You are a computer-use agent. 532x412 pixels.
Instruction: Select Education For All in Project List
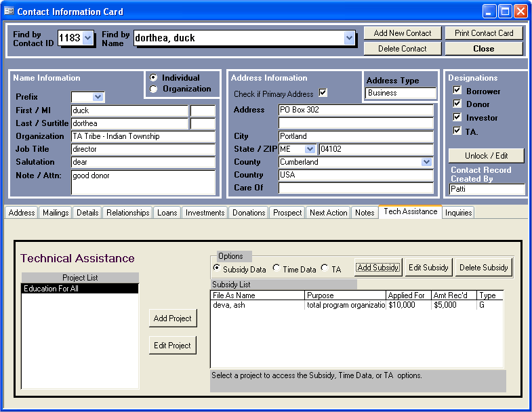coord(80,289)
